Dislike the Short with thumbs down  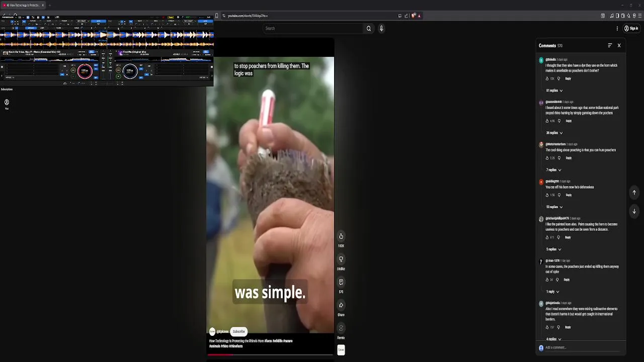pyautogui.click(x=341, y=259)
